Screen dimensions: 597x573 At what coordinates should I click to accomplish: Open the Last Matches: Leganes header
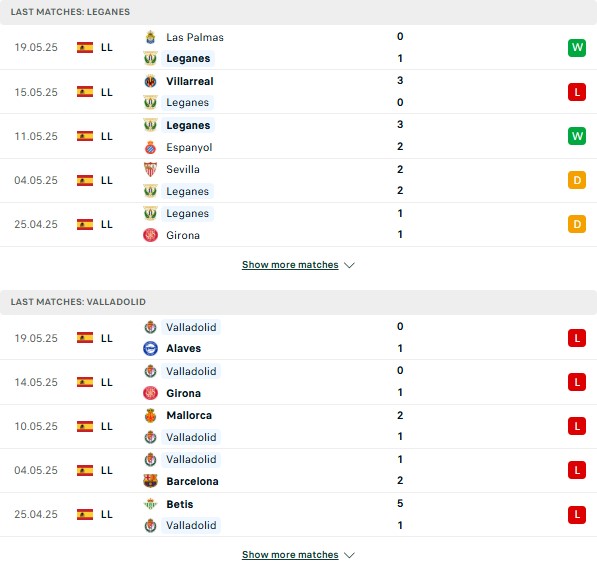[70, 12]
